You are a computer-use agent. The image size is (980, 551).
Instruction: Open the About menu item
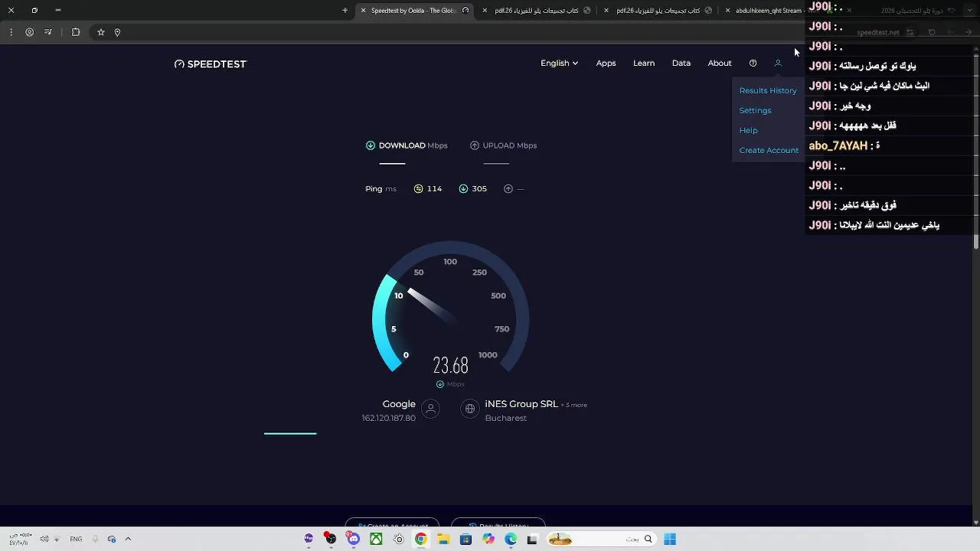click(x=720, y=64)
